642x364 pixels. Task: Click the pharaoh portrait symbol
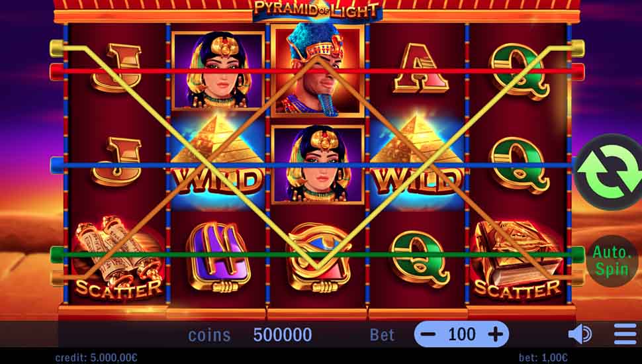pos(317,70)
